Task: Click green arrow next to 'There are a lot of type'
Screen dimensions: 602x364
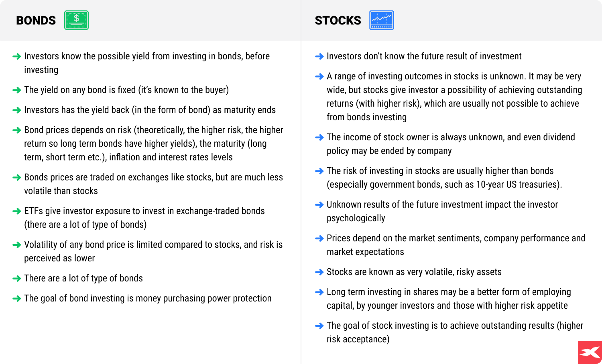Action: tap(17, 279)
